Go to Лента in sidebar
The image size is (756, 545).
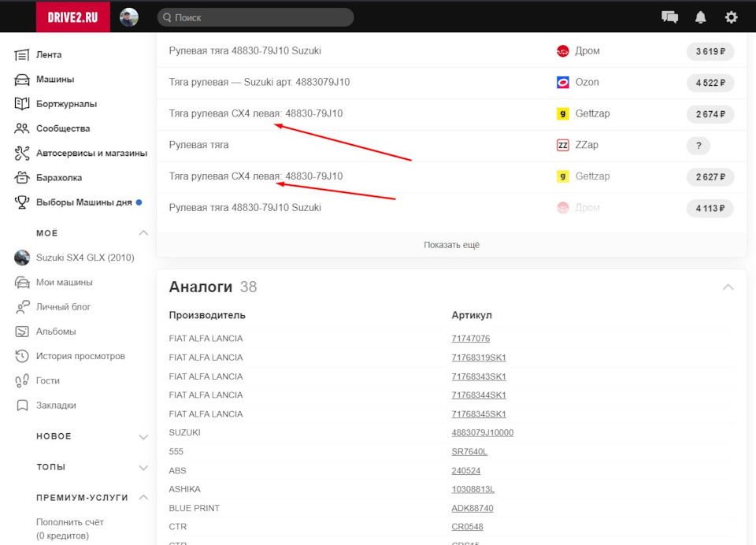pos(49,54)
